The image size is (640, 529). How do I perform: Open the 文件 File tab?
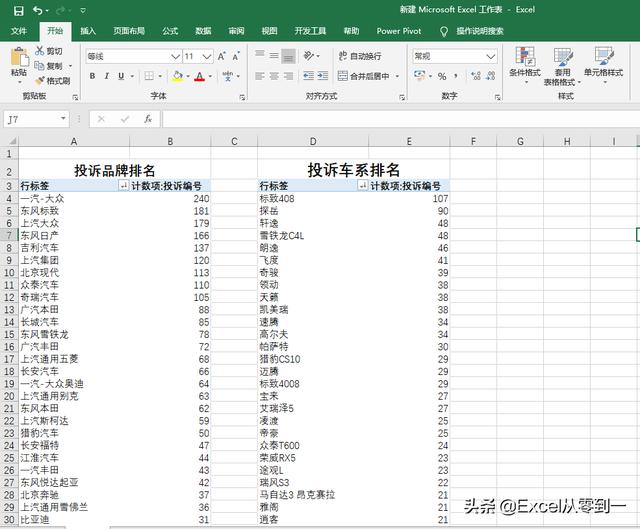pyautogui.click(x=19, y=31)
